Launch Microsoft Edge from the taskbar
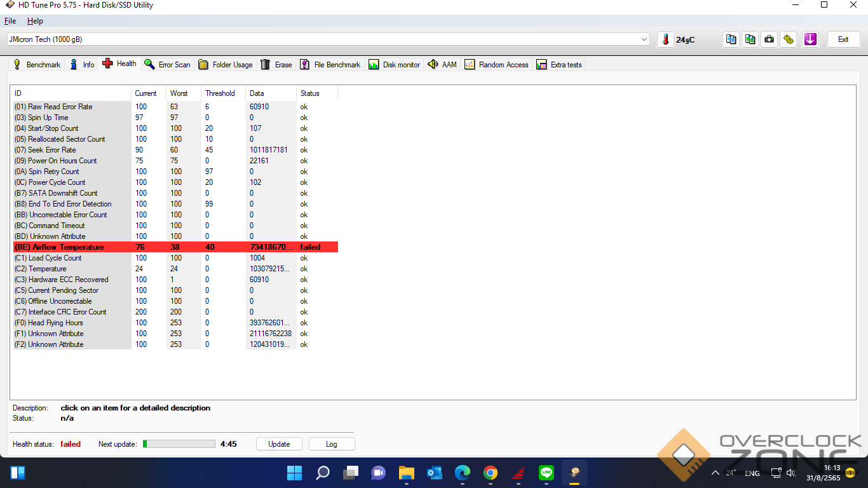This screenshot has height=488, width=868. click(463, 473)
